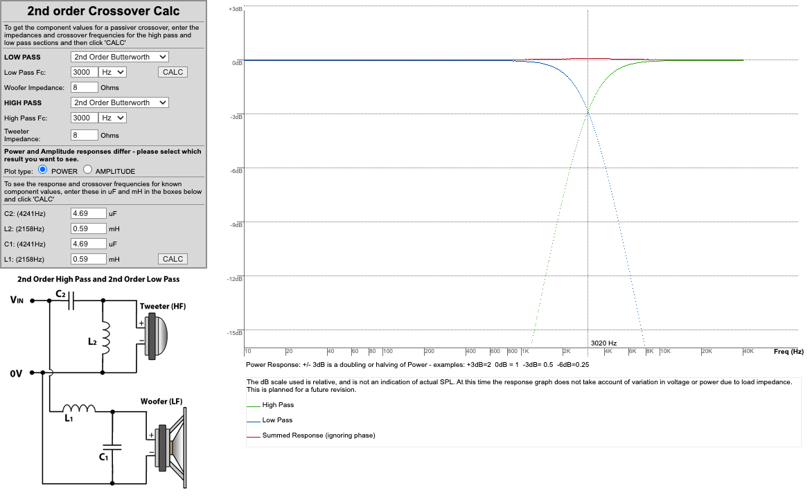Focus the Tweeter Impedance input field
Viewport: 812px width, 504px height.
[x=85, y=135]
